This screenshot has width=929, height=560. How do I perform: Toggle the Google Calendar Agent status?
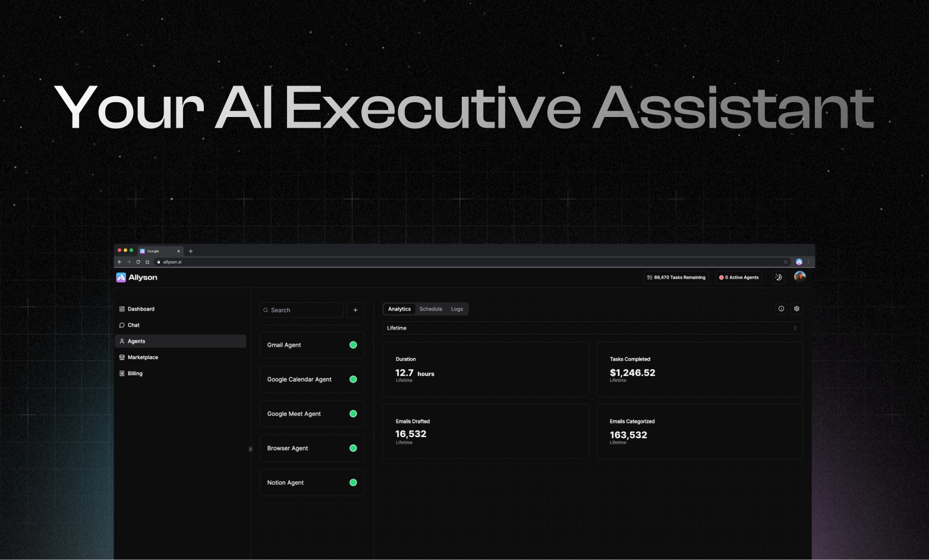pos(353,379)
